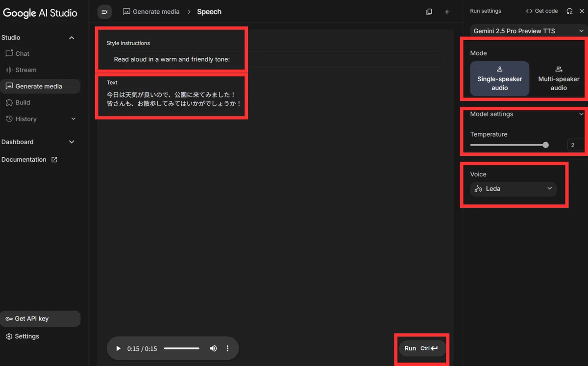
Task: Play the generated audio
Action: point(118,349)
